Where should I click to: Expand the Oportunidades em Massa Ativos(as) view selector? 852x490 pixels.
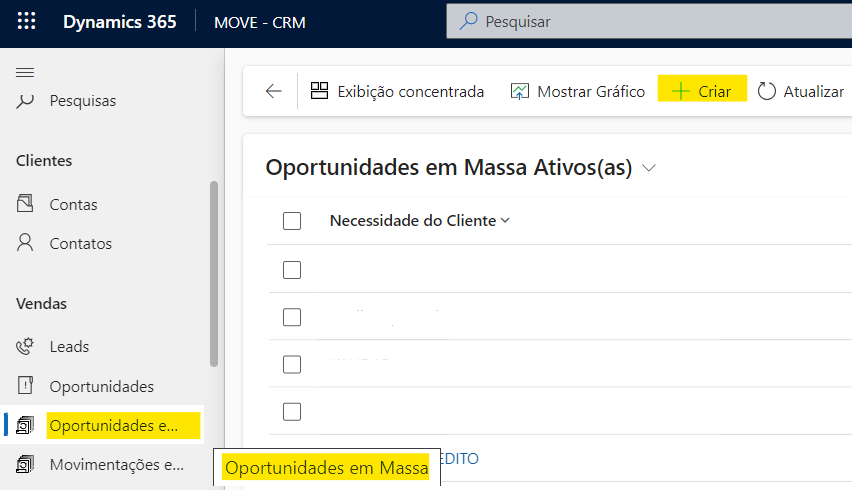649,168
